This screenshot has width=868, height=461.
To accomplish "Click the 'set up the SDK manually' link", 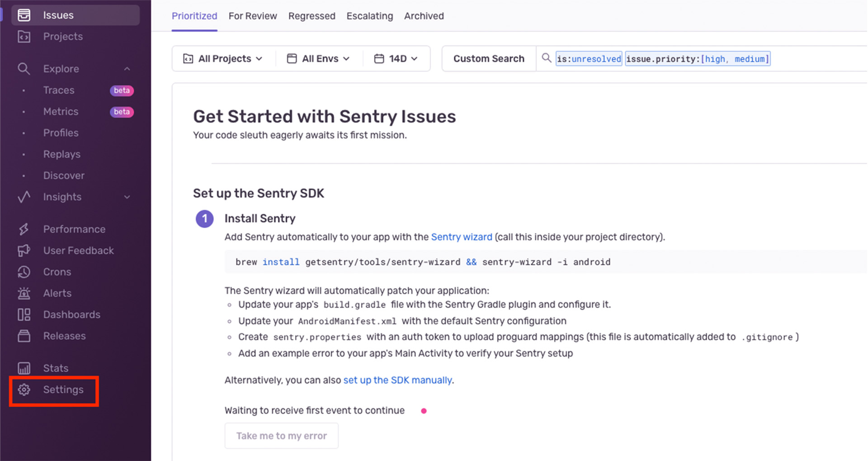I will (x=397, y=380).
